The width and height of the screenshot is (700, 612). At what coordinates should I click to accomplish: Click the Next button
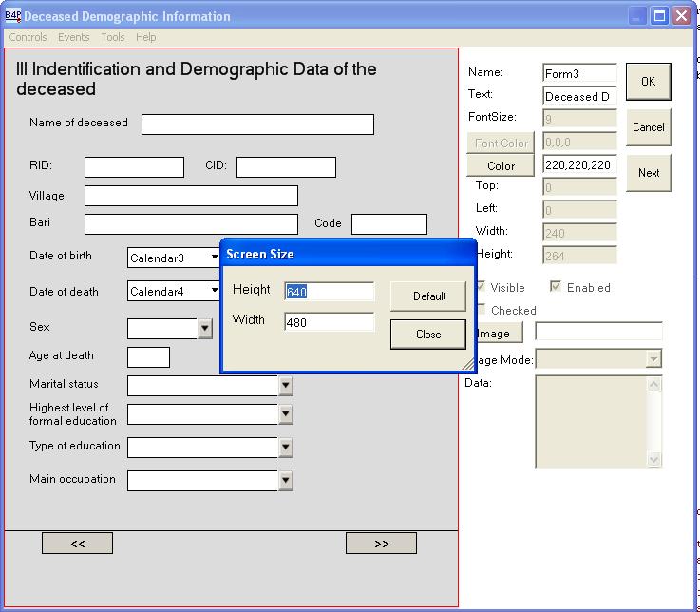point(648,173)
